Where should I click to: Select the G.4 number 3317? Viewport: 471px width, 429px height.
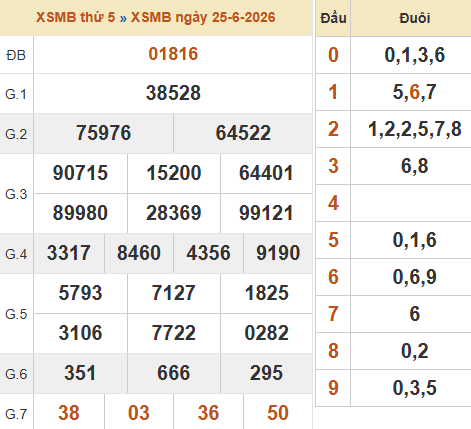(x=69, y=253)
